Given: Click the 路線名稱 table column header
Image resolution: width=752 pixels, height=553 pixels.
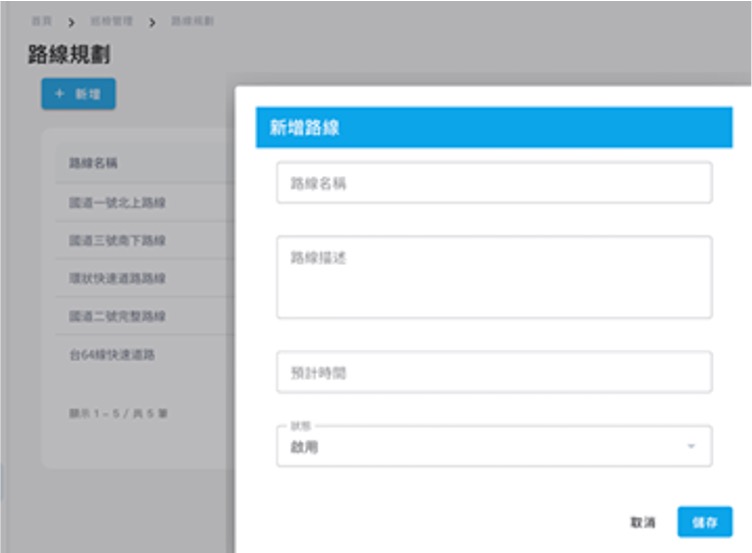Looking at the screenshot, I should (95, 163).
